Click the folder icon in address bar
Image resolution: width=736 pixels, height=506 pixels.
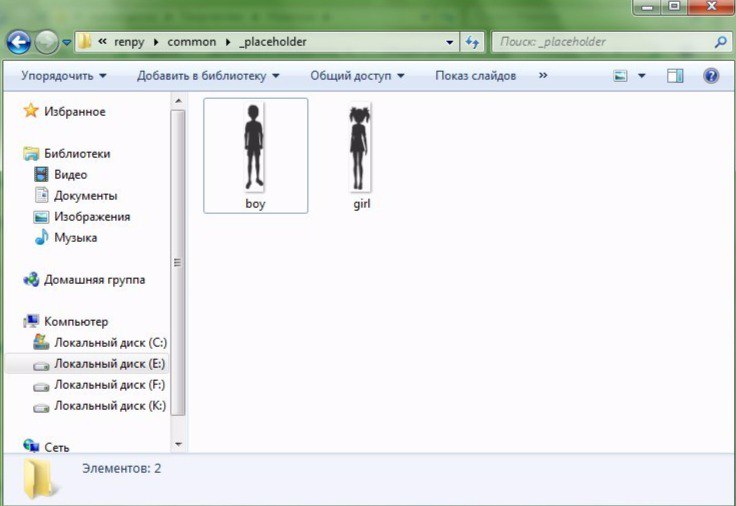(x=84, y=41)
